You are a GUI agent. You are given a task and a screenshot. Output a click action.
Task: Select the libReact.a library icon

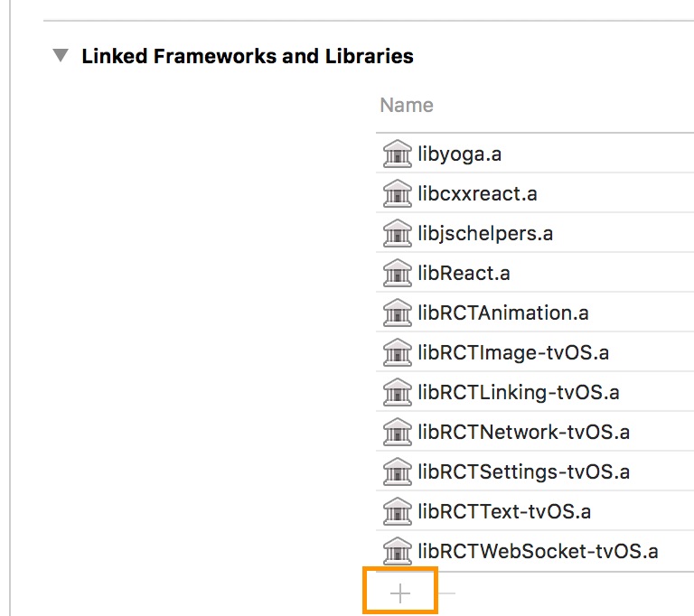click(x=397, y=273)
